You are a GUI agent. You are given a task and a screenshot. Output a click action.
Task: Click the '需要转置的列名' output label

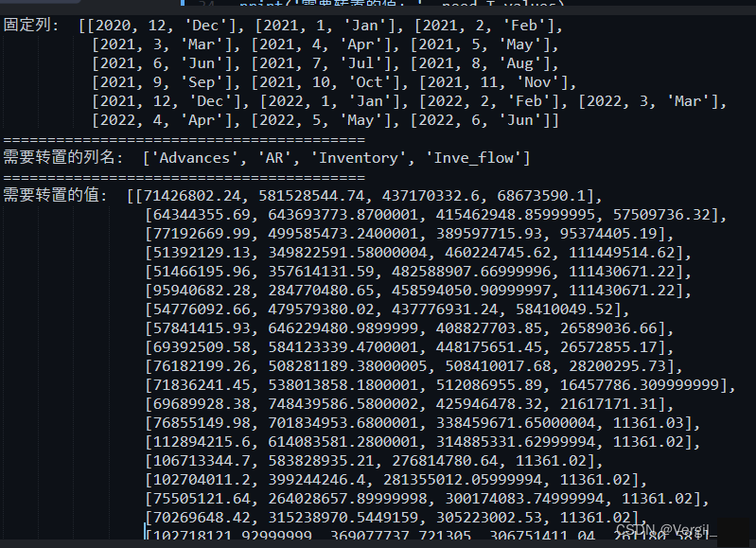pos(62,157)
